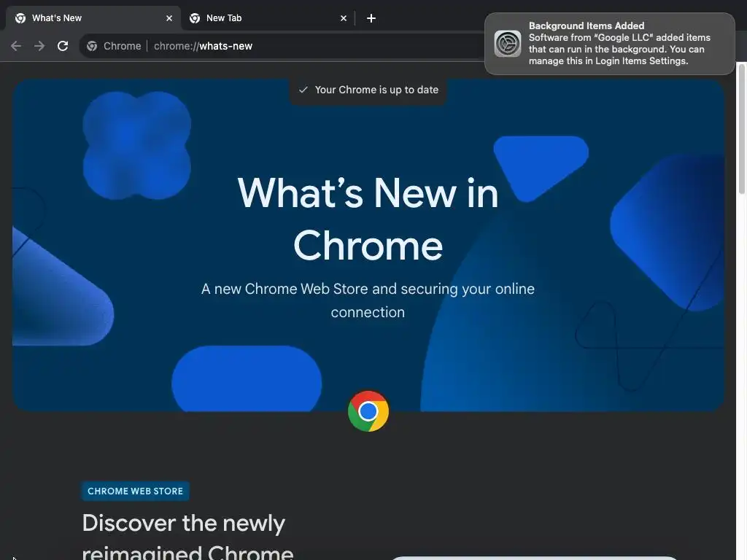Click the Chrome favicon on New Tab tab
The image size is (747, 560).
click(195, 18)
